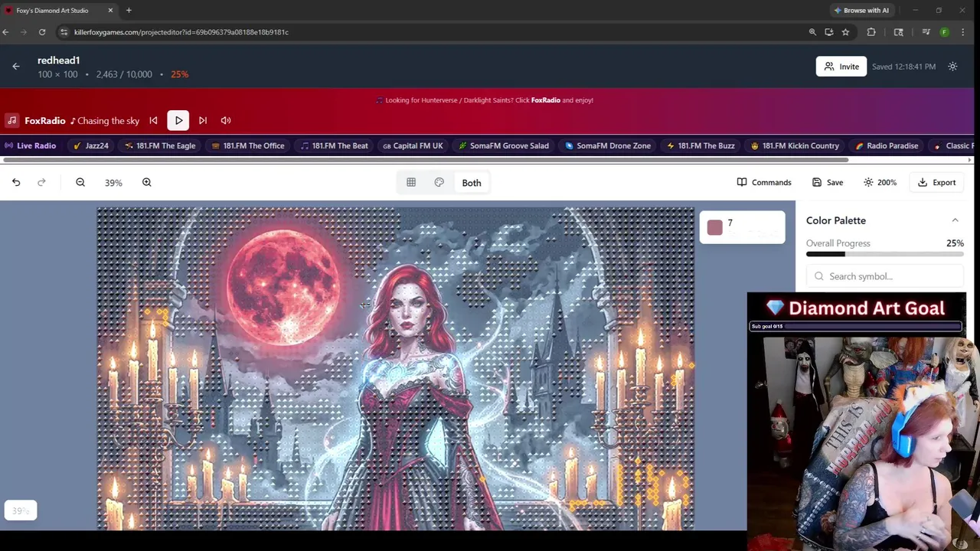Export the diamond art project
This screenshot has width=980, height=551.
point(936,182)
